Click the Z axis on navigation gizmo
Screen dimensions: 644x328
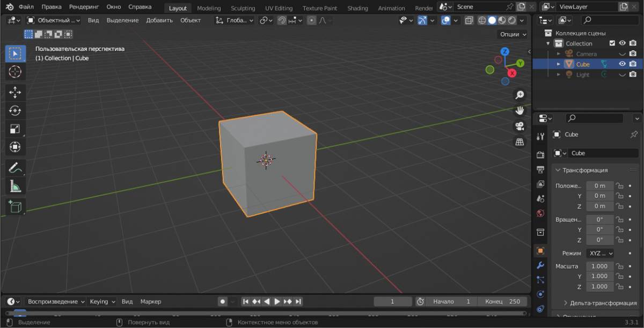505,51
